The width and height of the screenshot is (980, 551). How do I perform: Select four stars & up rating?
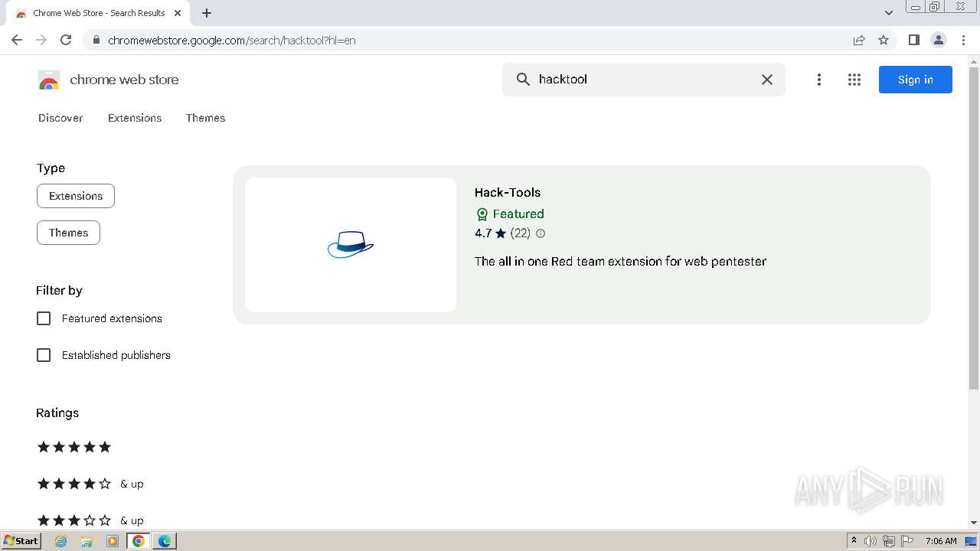90,484
